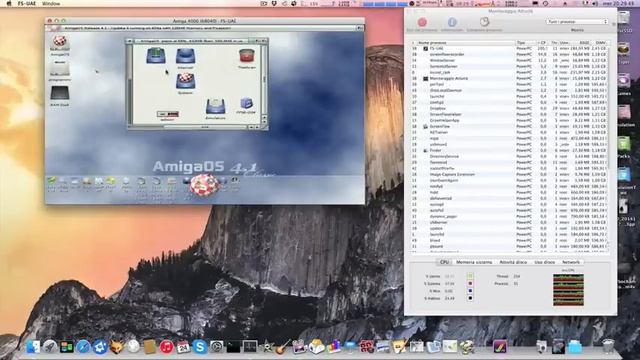Open the green unlabeled drawer icon in Amiga window
The width and height of the screenshot is (640, 360).
point(156,56)
